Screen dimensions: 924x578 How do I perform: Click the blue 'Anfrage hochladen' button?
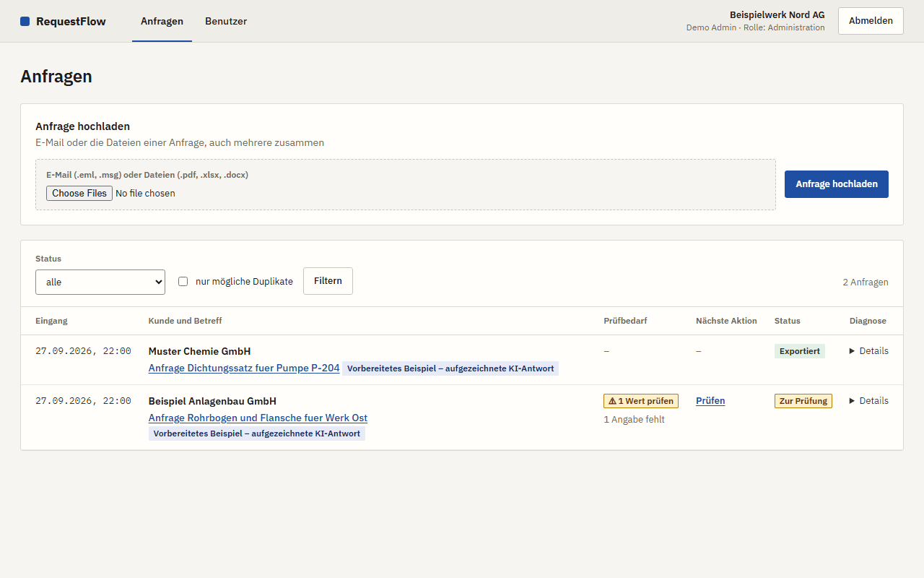click(837, 184)
